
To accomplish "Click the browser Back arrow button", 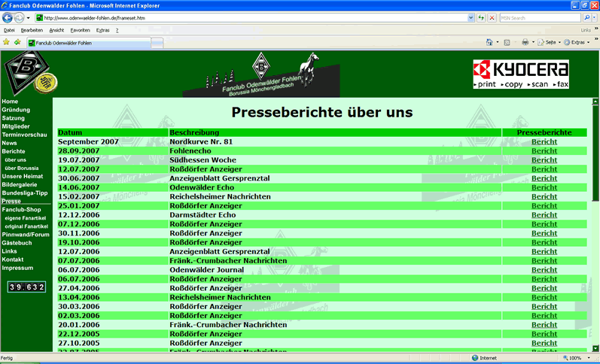I will pyautogui.click(x=8, y=17).
